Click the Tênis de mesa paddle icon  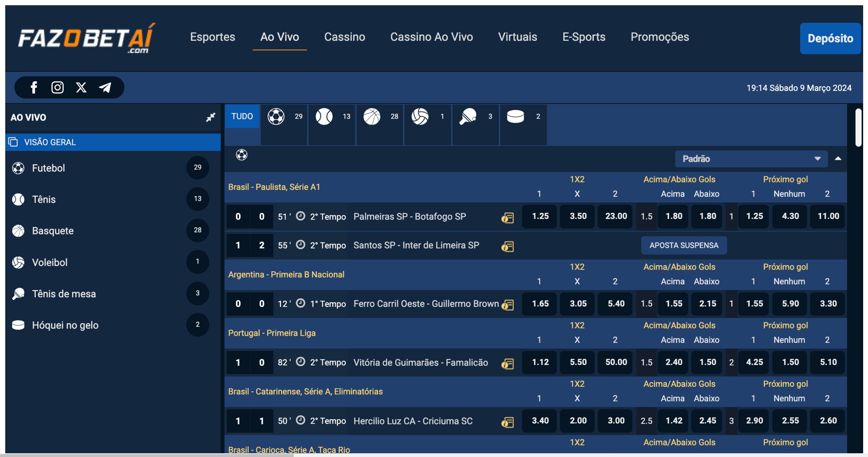pyautogui.click(x=18, y=294)
